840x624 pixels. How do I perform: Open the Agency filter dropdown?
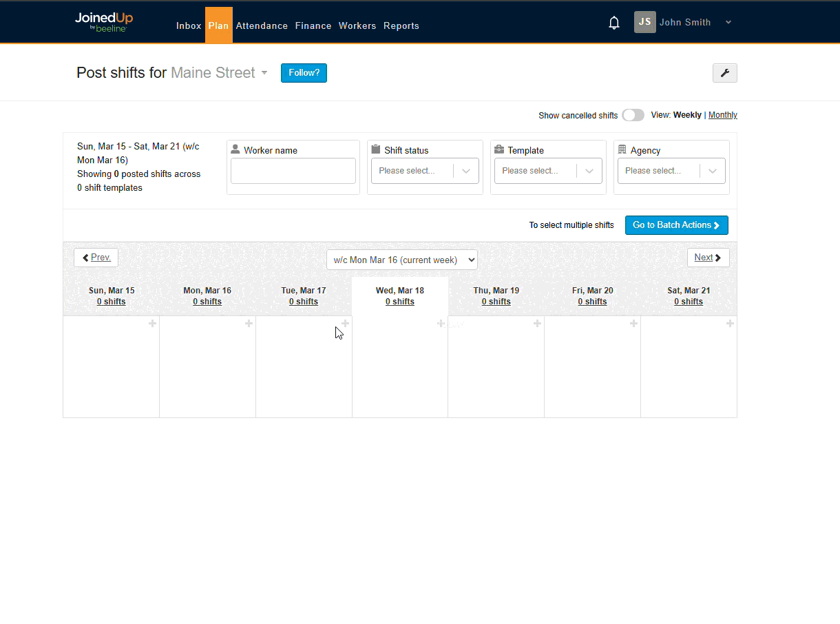671,171
